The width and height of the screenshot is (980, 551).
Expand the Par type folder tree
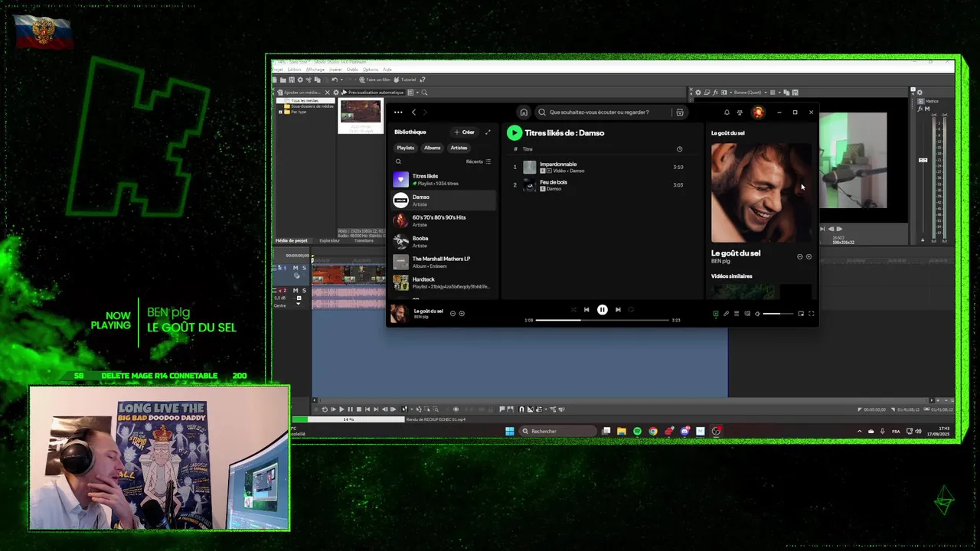[281, 112]
